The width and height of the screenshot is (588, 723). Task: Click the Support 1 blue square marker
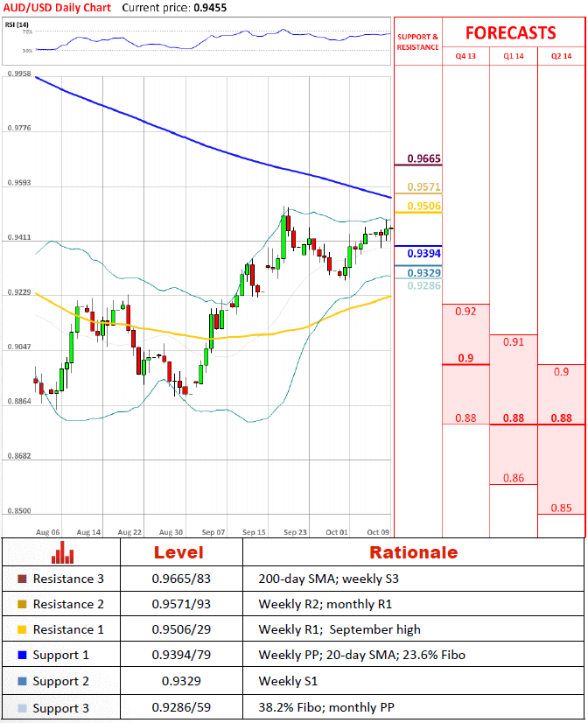click(22, 656)
